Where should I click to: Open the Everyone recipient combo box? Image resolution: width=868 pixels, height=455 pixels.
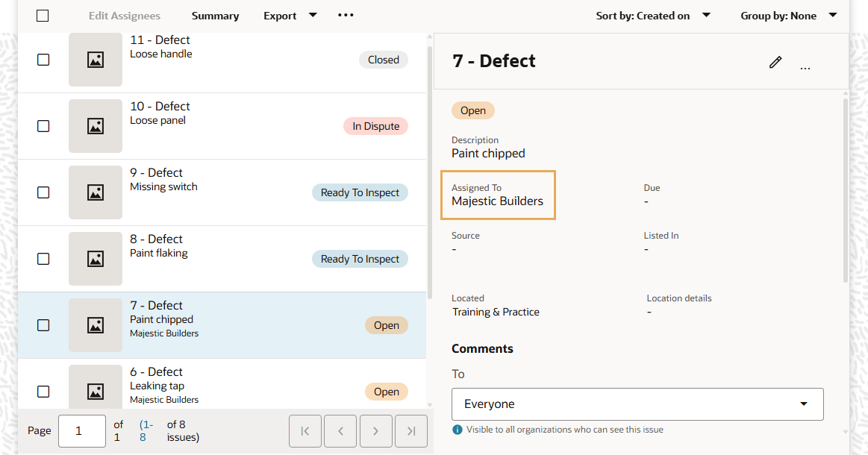[637, 404]
